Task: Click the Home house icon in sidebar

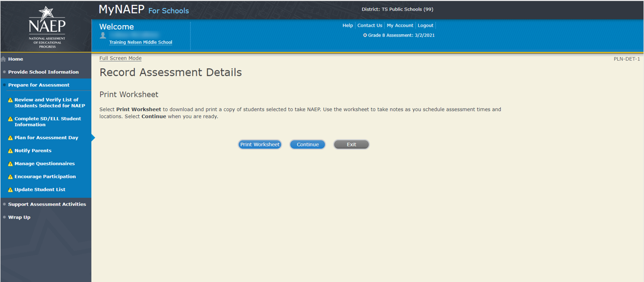Action: 4,59
